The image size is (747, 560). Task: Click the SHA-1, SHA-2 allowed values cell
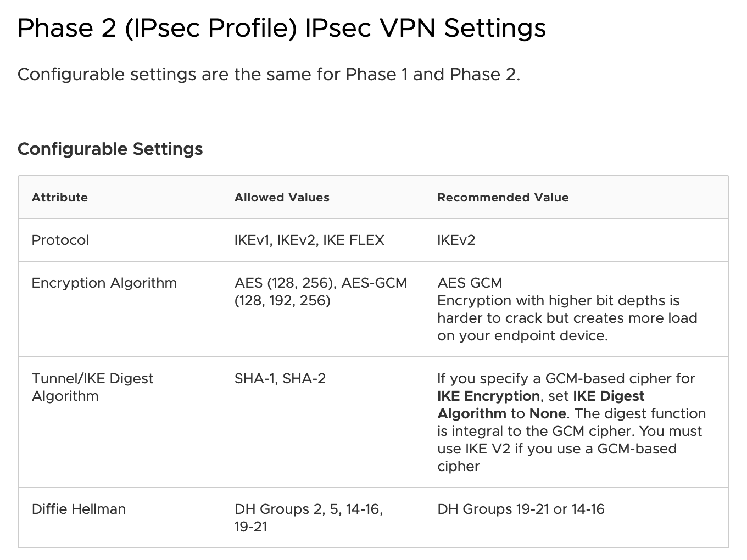point(280,378)
